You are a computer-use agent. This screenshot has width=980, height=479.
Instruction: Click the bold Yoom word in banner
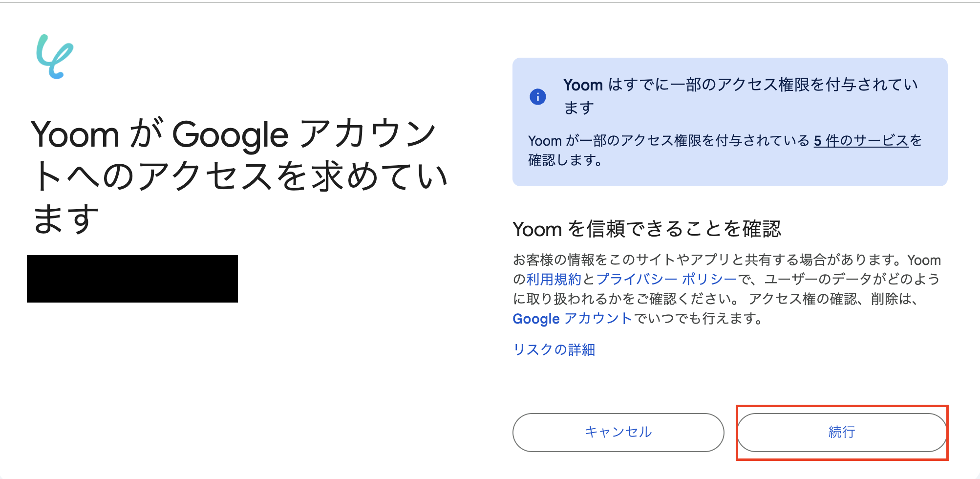pos(583,85)
